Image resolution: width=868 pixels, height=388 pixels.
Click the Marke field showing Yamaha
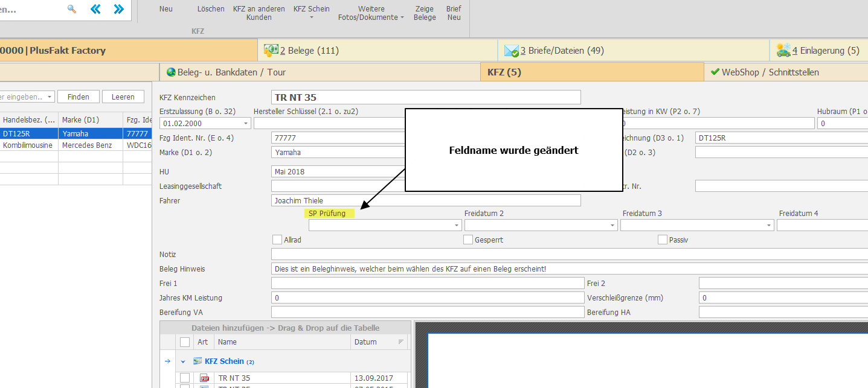pyautogui.click(x=338, y=153)
